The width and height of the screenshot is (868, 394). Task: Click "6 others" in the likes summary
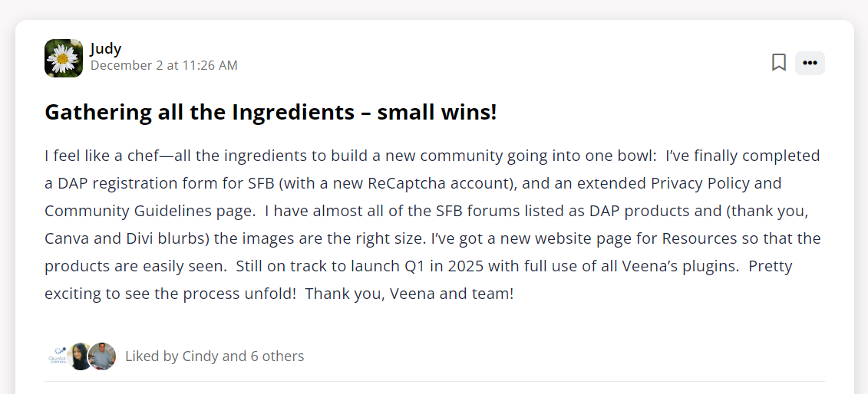pyautogui.click(x=277, y=356)
